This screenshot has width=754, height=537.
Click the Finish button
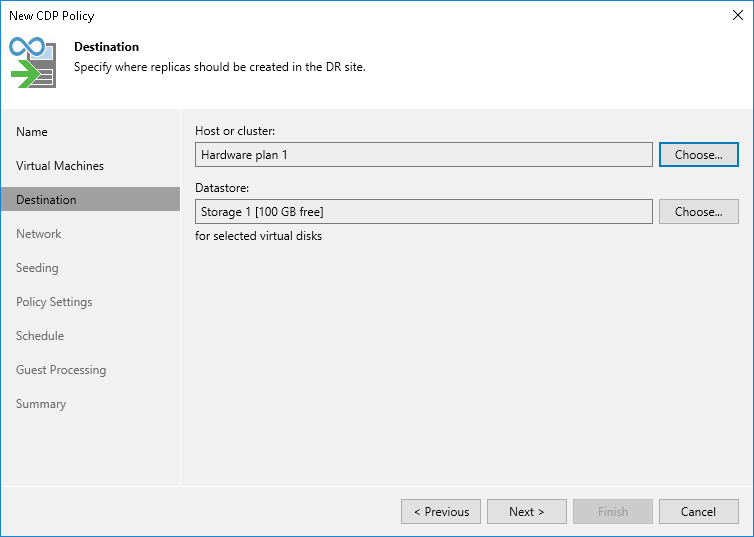pyautogui.click(x=613, y=512)
